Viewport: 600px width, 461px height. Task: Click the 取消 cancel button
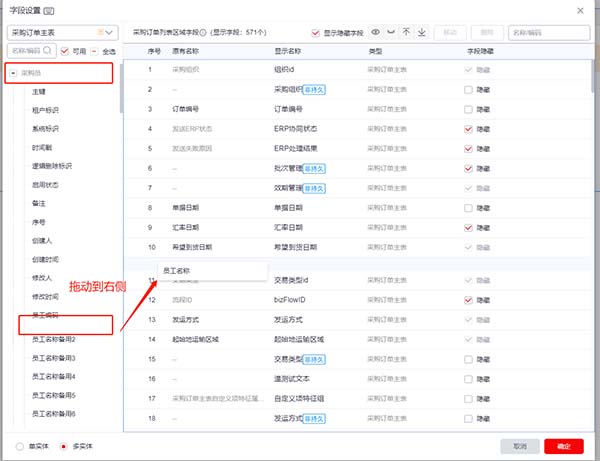click(520, 446)
